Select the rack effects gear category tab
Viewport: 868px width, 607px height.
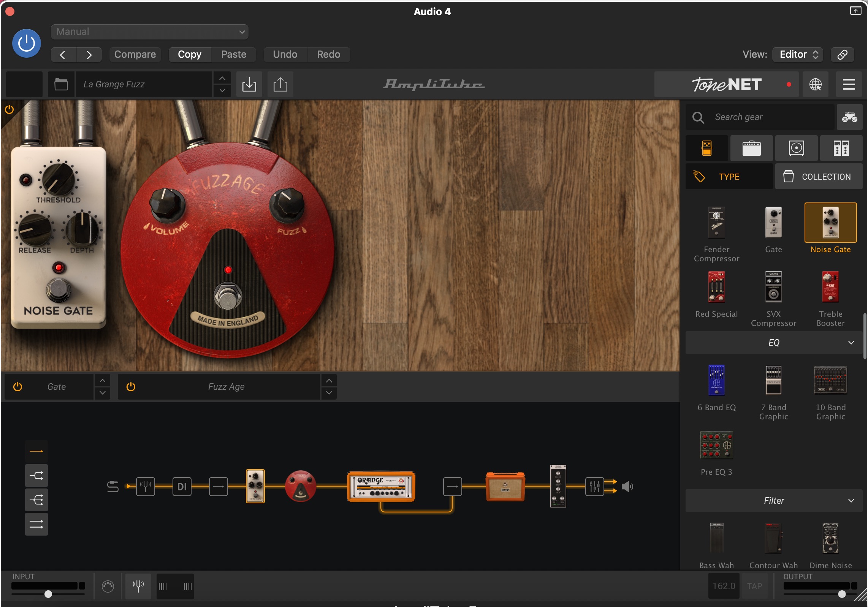click(x=841, y=148)
